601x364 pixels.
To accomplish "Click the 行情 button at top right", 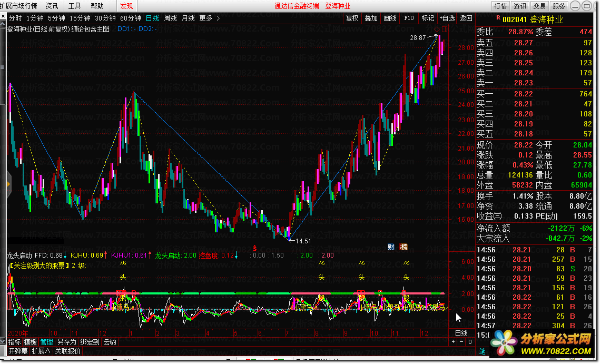I will pyautogui.click(x=500, y=6).
